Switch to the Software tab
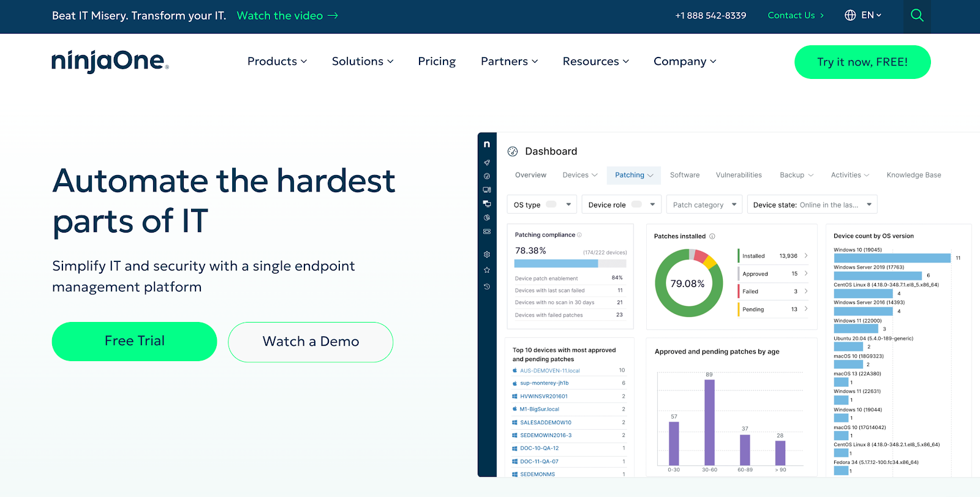This screenshot has height=497, width=980. pos(685,175)
